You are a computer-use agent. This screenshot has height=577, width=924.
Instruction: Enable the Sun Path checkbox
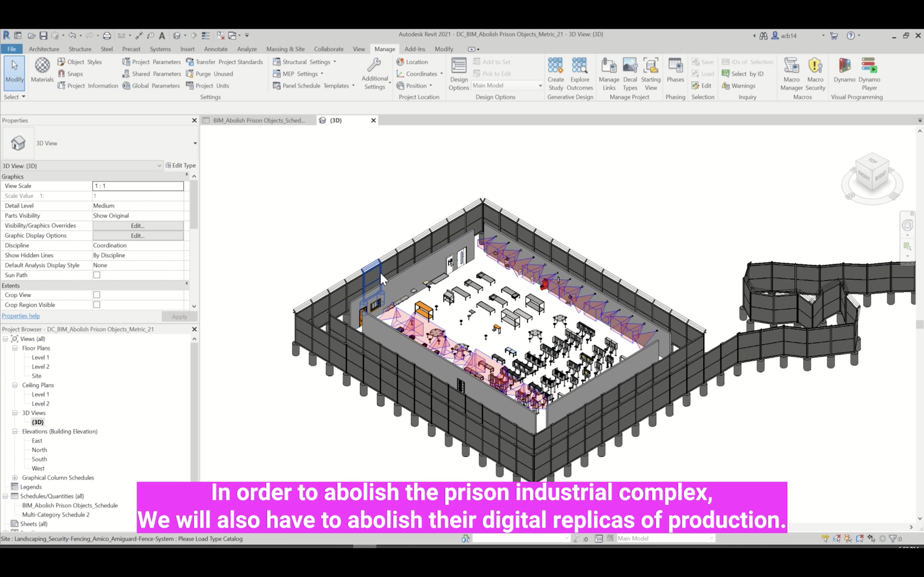click(x=97, y=275)
